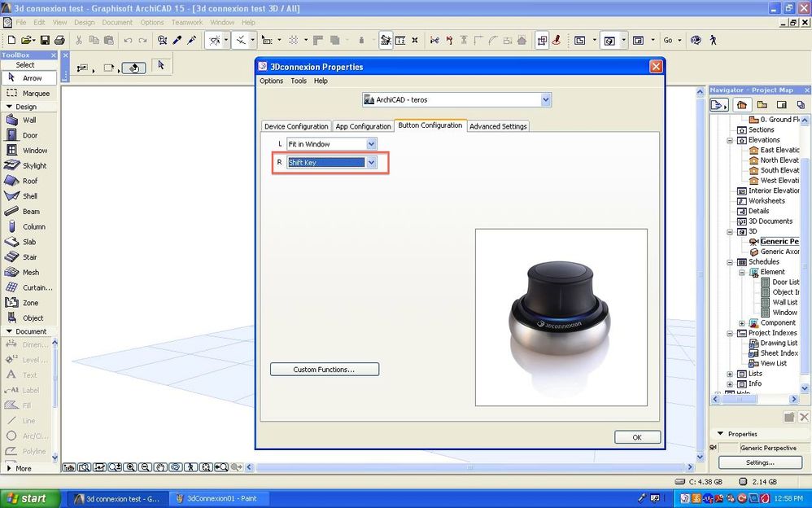The width and height of the screenshot is (812, 508).
Task: Click the Layout Book icon in Navigator
Action: 781,105
